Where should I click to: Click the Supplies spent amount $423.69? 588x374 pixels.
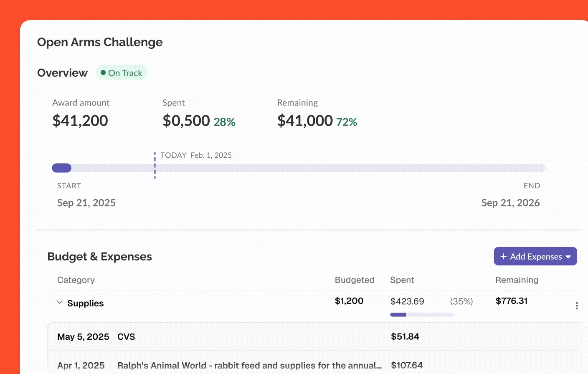click(x=407, y=301)
